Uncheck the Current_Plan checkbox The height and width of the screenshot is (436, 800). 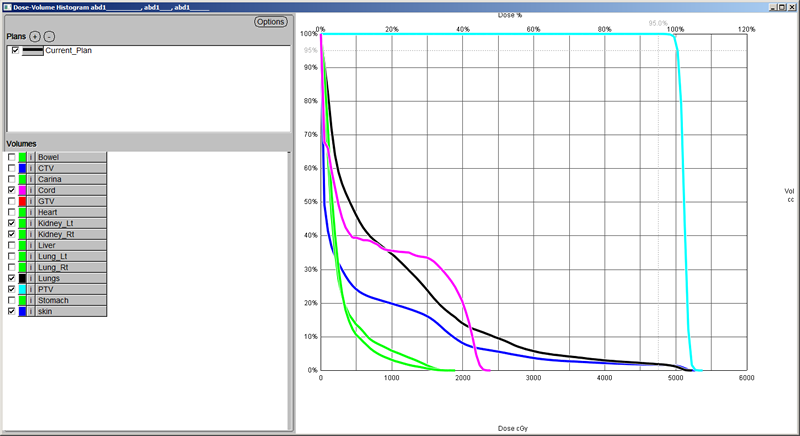15,50
